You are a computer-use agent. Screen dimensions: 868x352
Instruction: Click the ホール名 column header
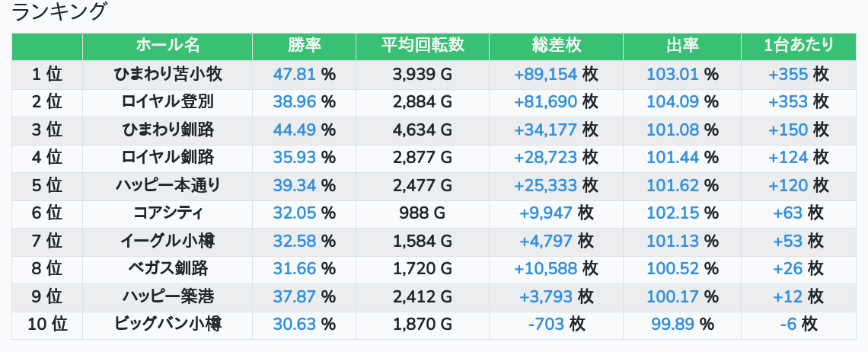tap(168, 46)
